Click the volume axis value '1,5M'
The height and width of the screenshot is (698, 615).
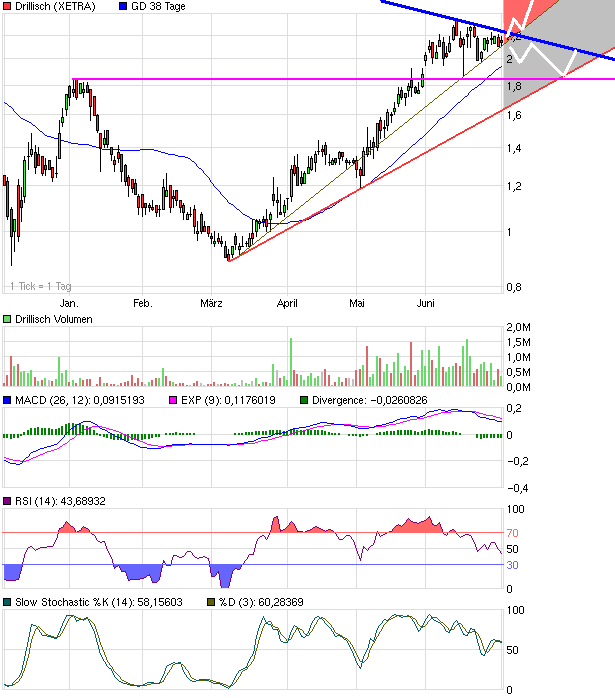pos(518,343)
